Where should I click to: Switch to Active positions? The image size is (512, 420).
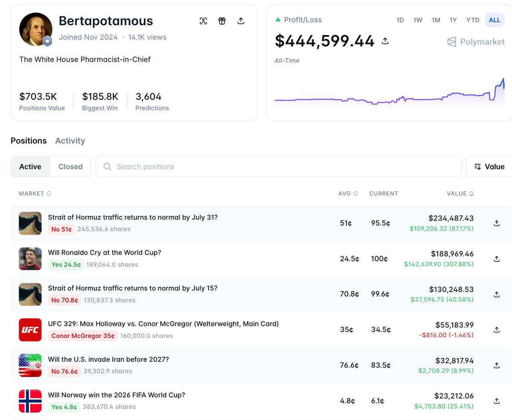tap(30, 166)
